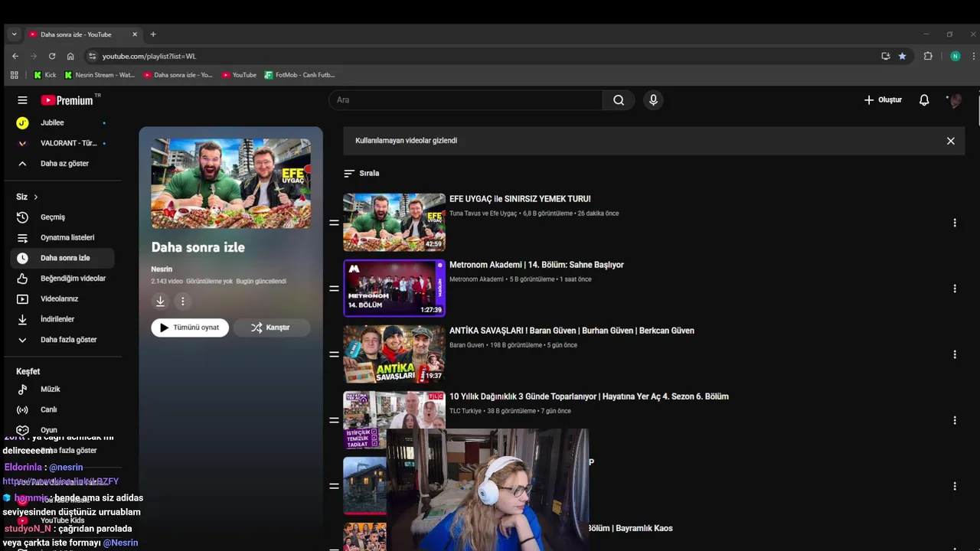This screenshot has width=980, height=551.
Task: Open Oyun in Keşfet section
Action: pos(63,430)
